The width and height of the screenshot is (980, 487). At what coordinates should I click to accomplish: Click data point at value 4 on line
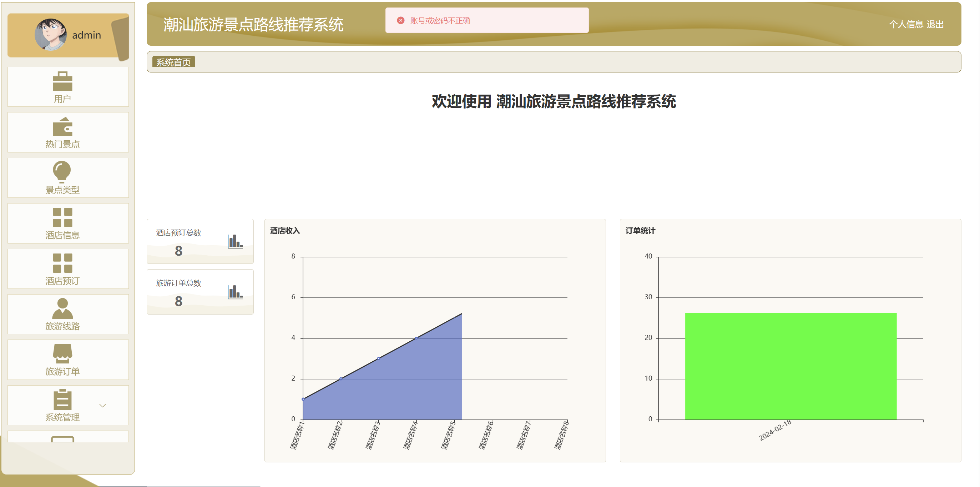416,338
